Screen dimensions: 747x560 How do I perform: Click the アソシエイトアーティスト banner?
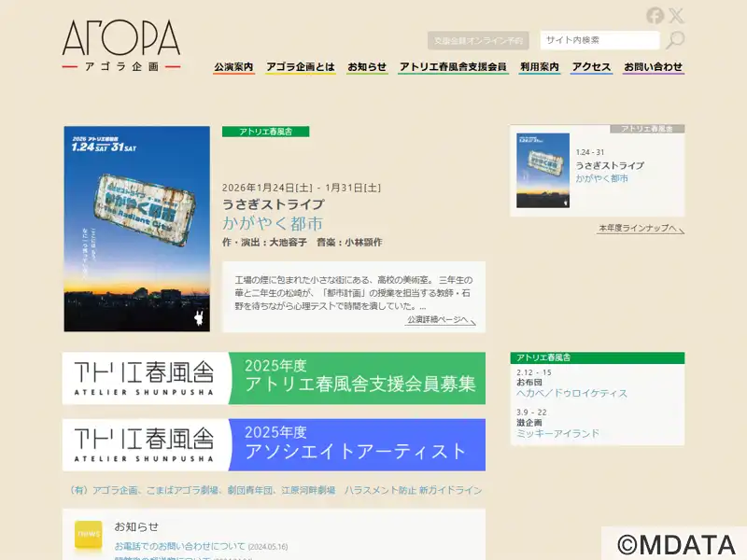(x=275, y=445)
